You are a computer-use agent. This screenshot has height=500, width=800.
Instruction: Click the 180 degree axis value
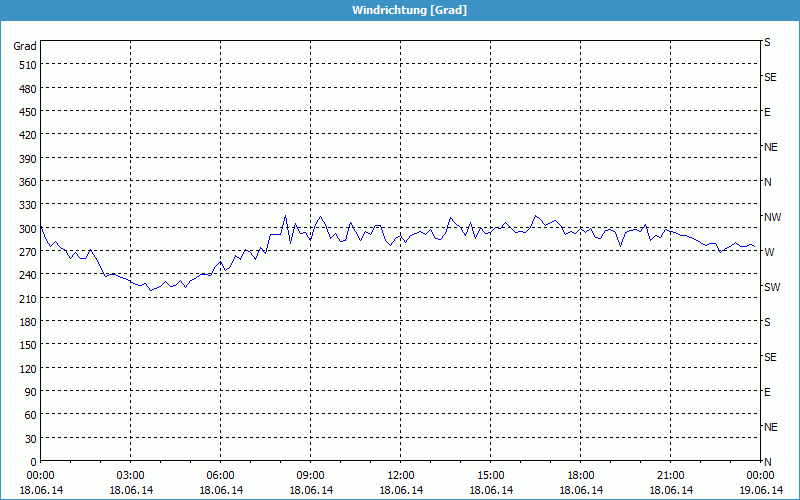(26, 321)
